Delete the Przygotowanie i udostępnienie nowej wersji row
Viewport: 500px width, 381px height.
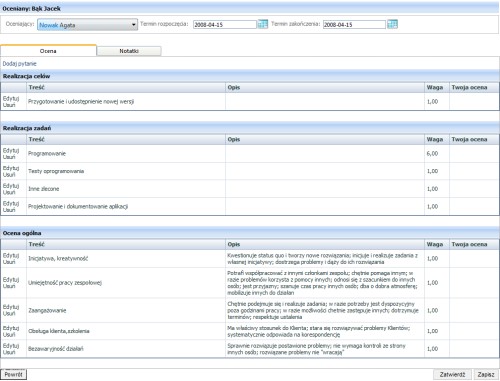point(9,105)
